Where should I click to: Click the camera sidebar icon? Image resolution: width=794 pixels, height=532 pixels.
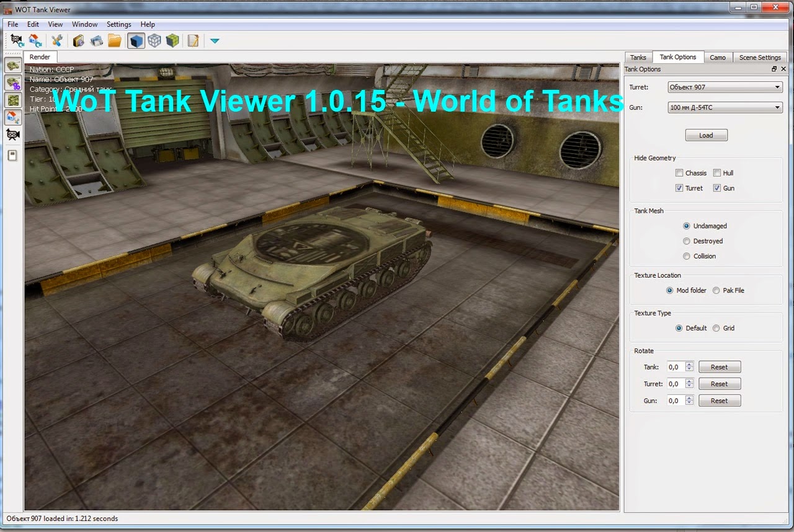tap(13, 135)
